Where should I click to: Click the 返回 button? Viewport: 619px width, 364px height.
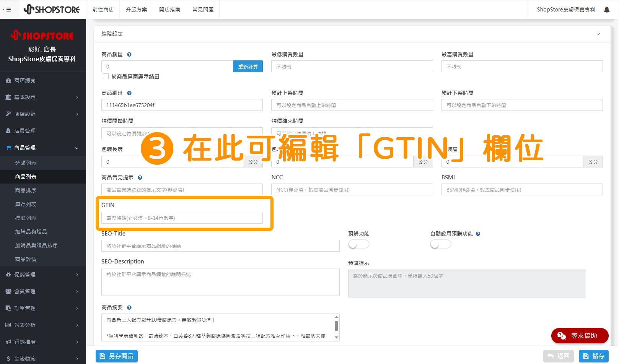click(559, 356)
